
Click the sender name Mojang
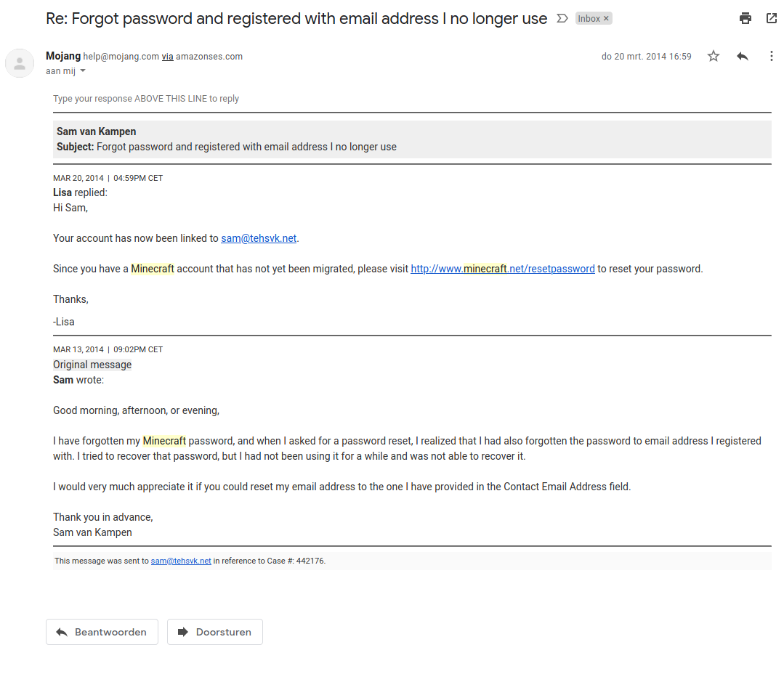pos(63,56)
